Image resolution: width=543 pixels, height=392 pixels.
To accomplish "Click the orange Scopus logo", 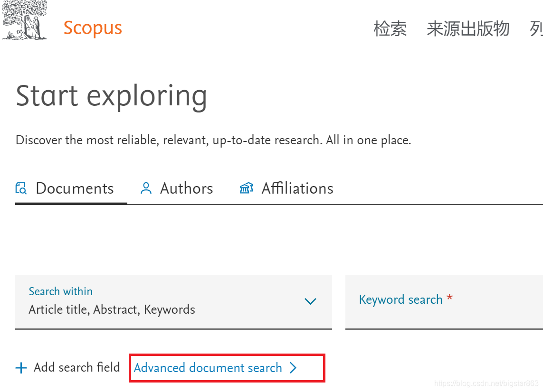I will click(x=93, y=28).
